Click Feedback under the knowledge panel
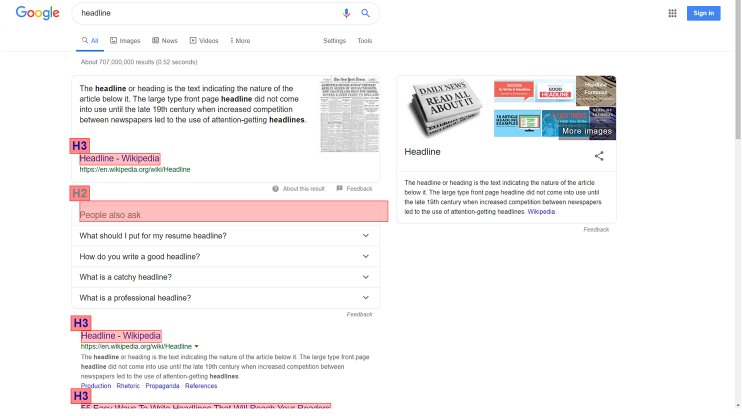 click(596, 230)
